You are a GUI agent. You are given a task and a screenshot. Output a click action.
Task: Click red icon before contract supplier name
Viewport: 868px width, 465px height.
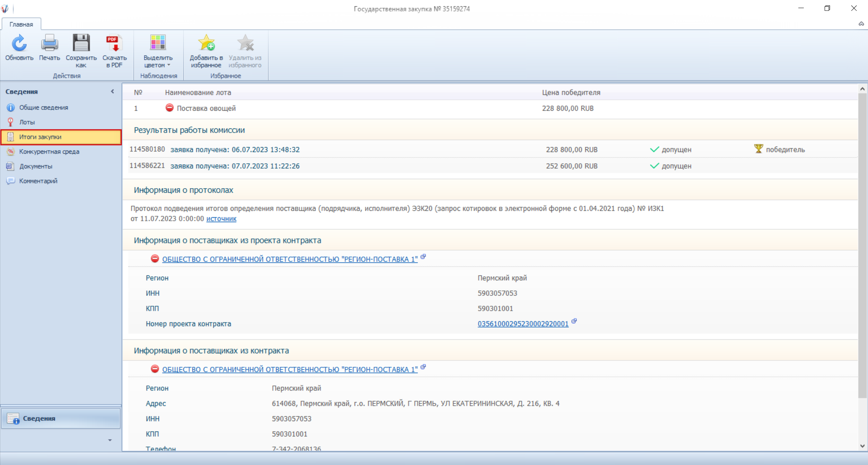(155, 369)
